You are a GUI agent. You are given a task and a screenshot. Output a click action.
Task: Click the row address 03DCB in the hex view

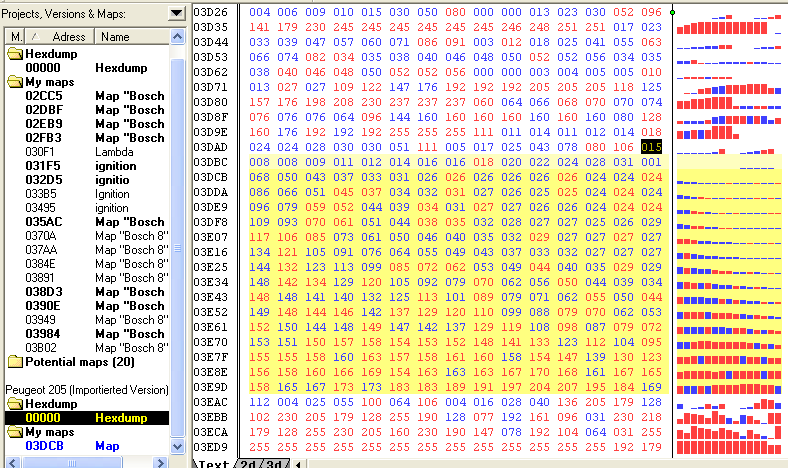(211, 177)
